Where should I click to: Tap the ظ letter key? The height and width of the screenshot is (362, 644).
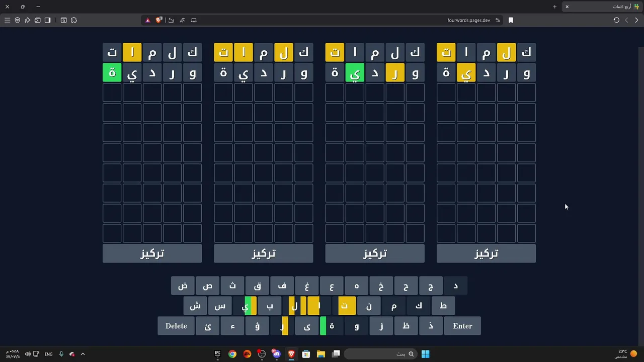(x=406, y=326)
